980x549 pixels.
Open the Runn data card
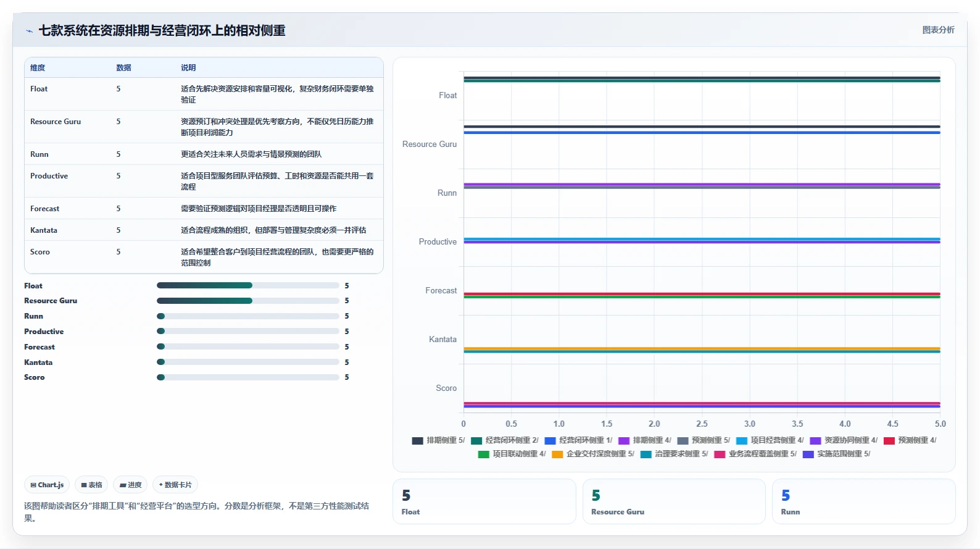click(864, 501)
